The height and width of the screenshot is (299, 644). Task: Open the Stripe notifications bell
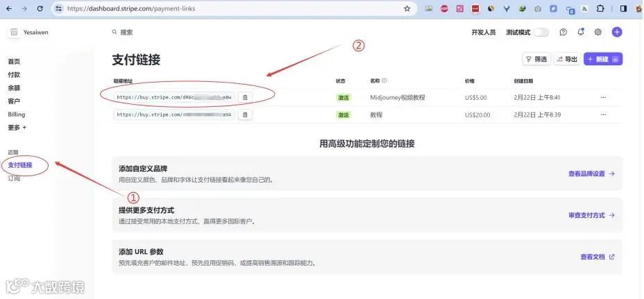click(x=581, y=32)
